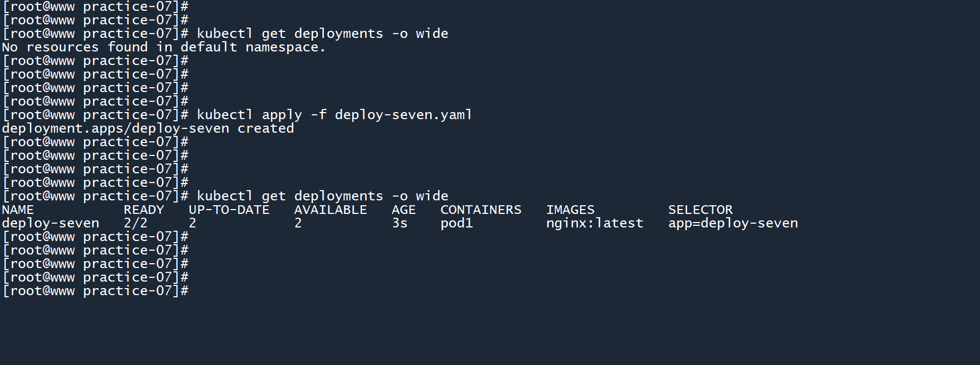Click the last empty prompt line
The image size is (980, 365).
coord(95,291)
